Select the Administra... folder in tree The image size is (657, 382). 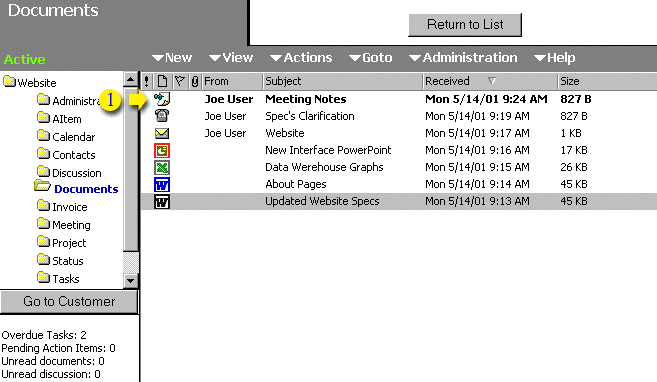coord(75,101)
